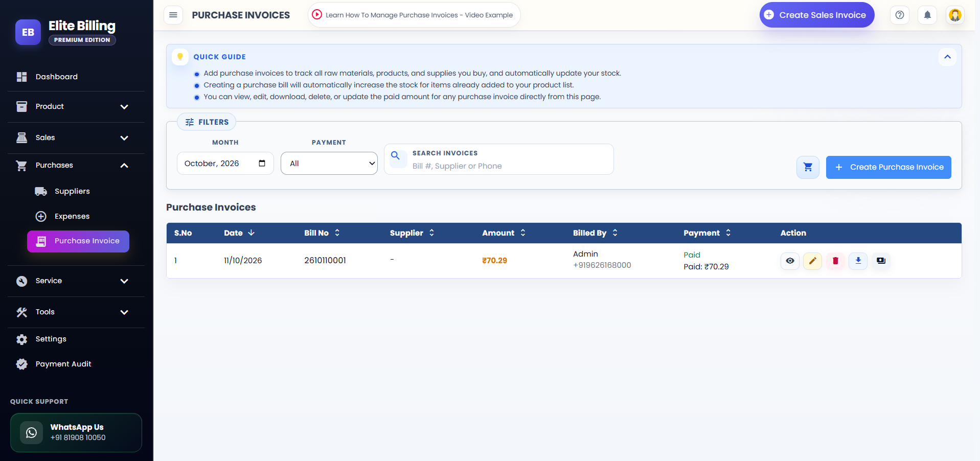Image resolution: width=980 pixels, height=461 pixels.
Task: Delete invoice 2610110001 with the trash icon
Action: click(835, 261)
